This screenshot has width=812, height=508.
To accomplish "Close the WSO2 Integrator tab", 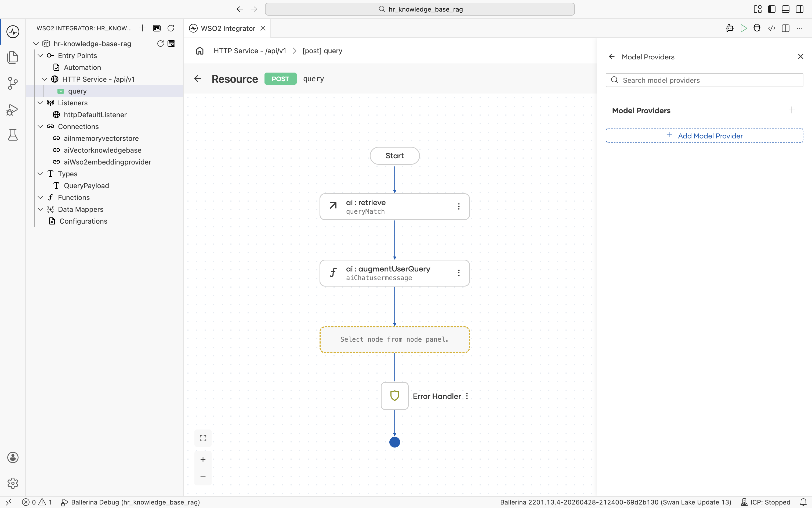I will pos(263,28).
